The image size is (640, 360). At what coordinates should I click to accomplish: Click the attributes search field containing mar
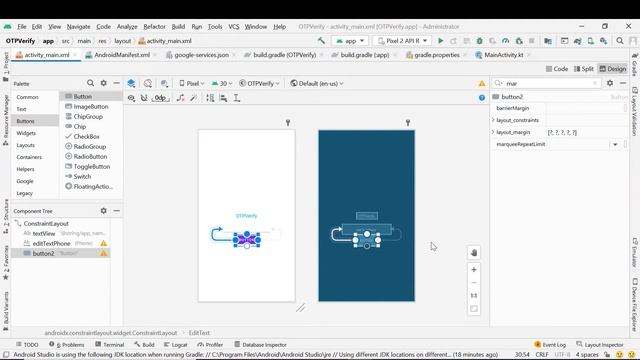point(547,83)
